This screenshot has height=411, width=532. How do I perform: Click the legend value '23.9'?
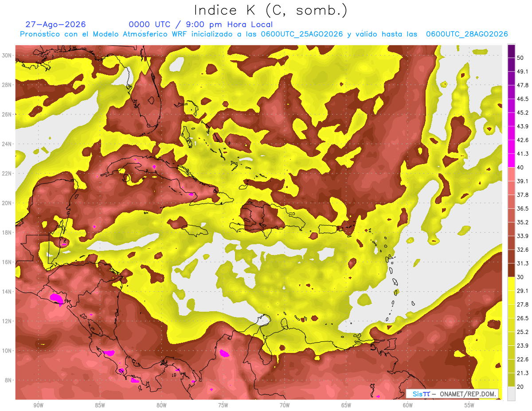pyautogui.click(x=523, y=345)
